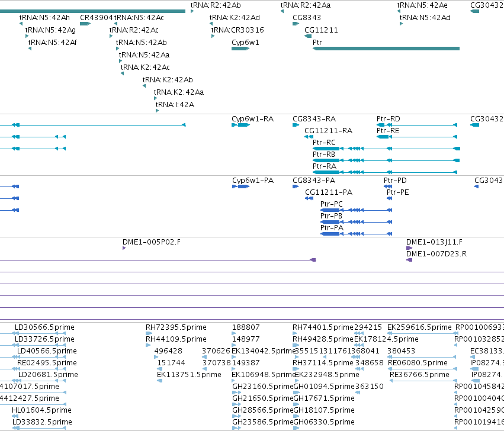Click LD33832.5prime EST label
This screenshot has width=504, height=431.
[x=42, y=422]
